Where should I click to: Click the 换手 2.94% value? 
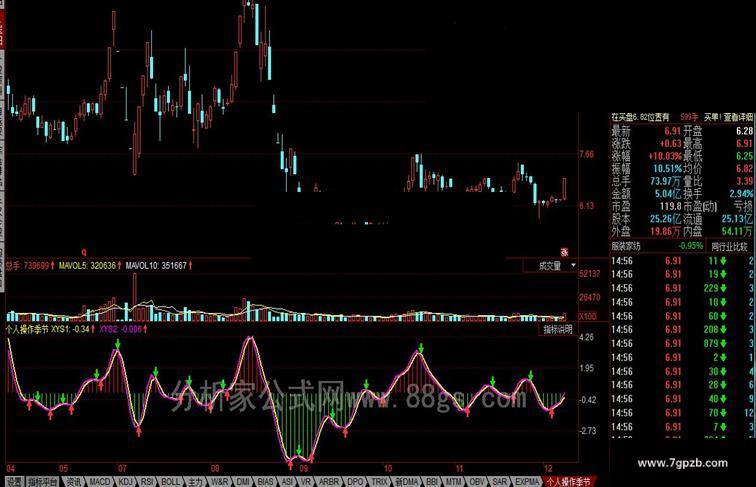(x=718, y=194)
